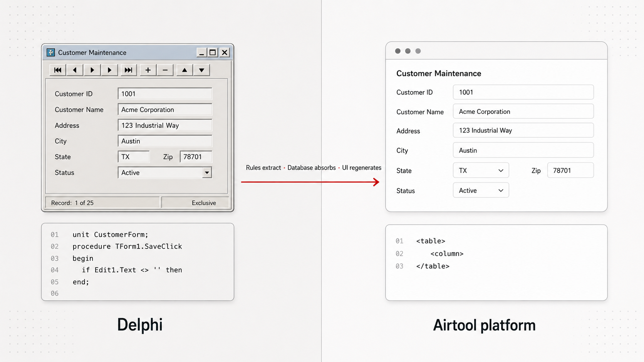644x362 pixels.
Task: Delete the record with minus button
Action: [165, 70]
